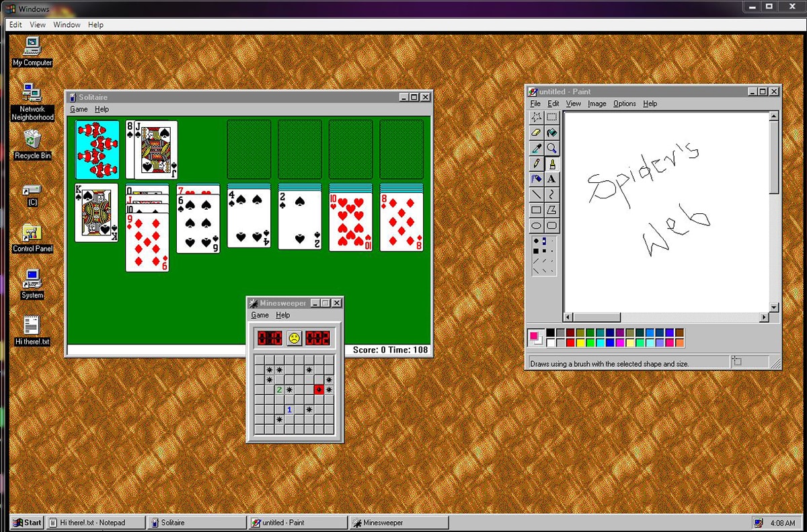Click the green 2 cell in Minesweeper
Image resolution: width=807 pixels, height=532 pixels.
tap(279, 389)
